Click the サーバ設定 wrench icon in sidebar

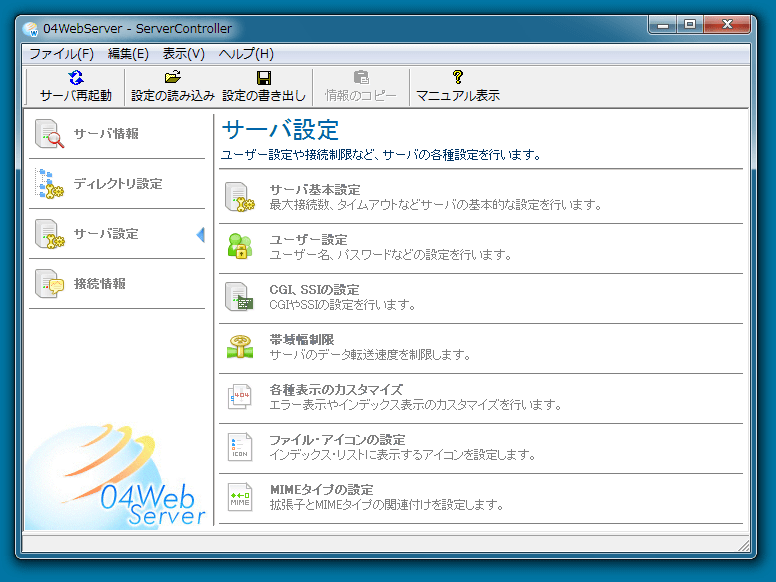click(x=49, y=234)
